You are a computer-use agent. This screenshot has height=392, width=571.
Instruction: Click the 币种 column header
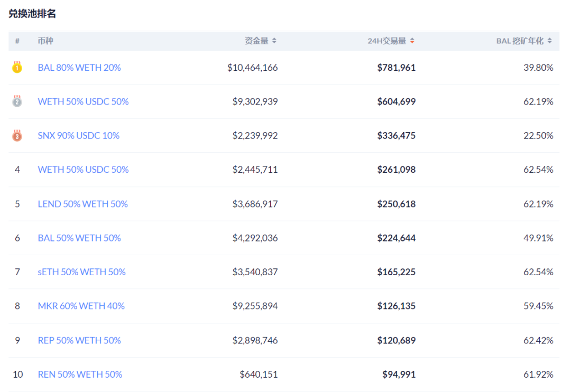pos(45,41)
